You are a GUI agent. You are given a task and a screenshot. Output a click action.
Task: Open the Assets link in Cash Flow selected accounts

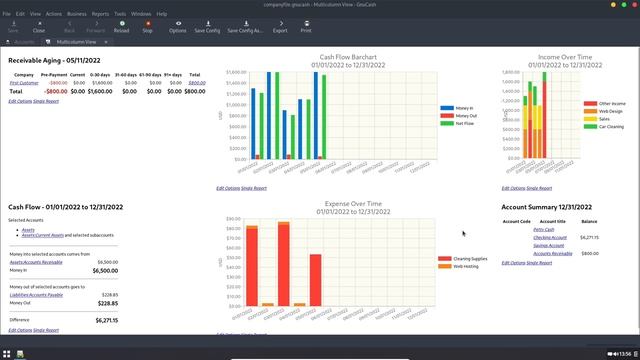coord(28,230)
